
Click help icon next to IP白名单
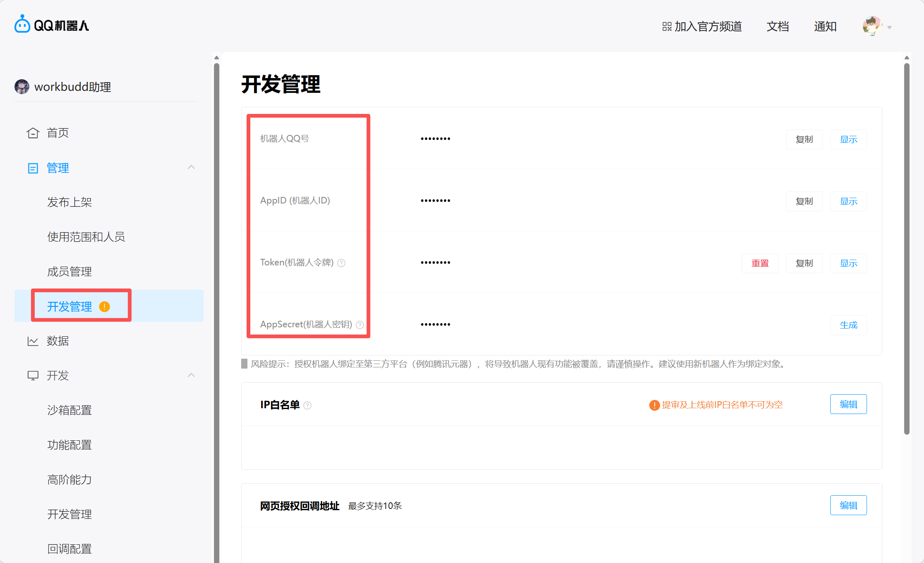click(x=307, y=405)
